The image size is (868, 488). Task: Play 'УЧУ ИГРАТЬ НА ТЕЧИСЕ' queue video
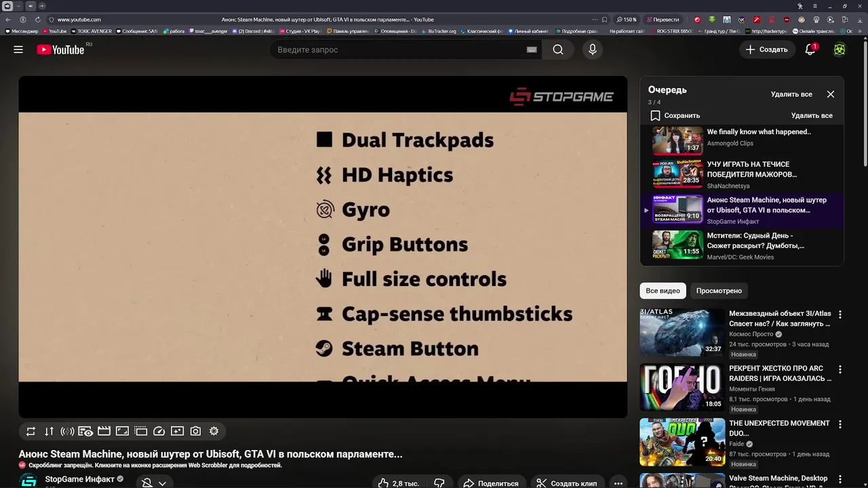point(742,175)
